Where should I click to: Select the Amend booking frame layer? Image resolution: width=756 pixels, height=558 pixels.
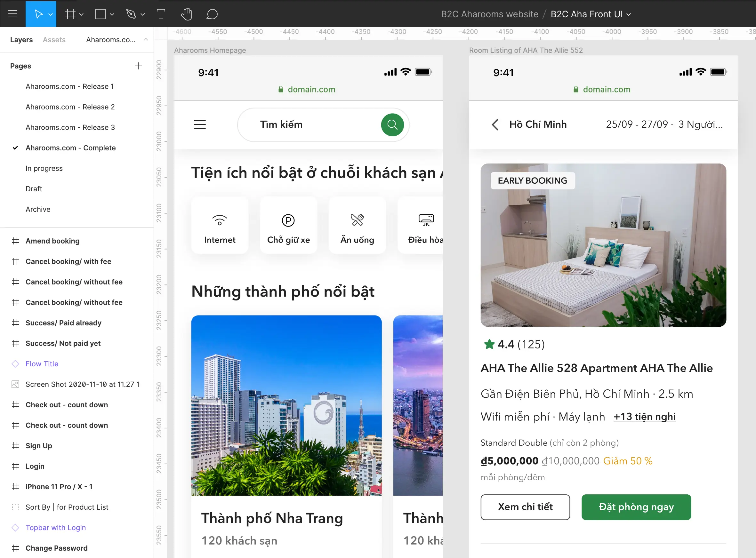52,241
